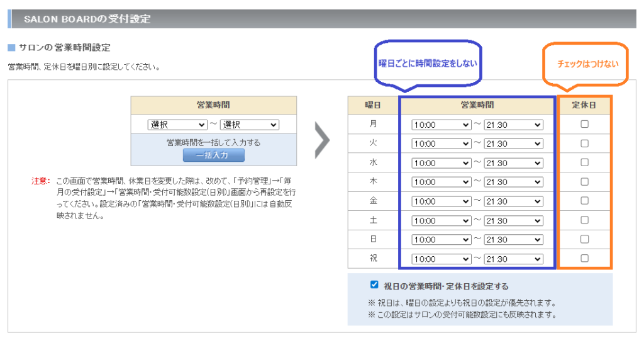
Task: Check the 定休日 box for Monday
Action: [584, 124]
